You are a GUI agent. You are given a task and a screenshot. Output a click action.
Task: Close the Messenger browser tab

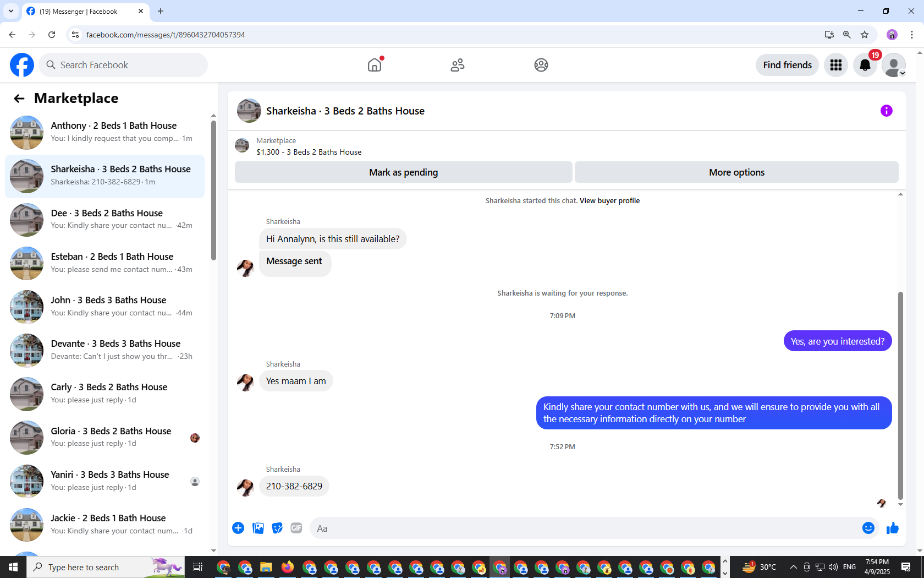click(141, 11)
